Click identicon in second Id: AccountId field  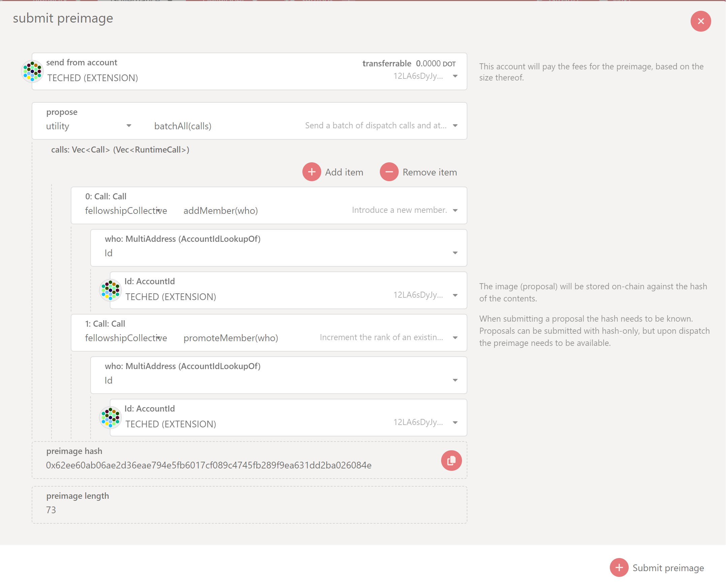click(x=110, y=417)
